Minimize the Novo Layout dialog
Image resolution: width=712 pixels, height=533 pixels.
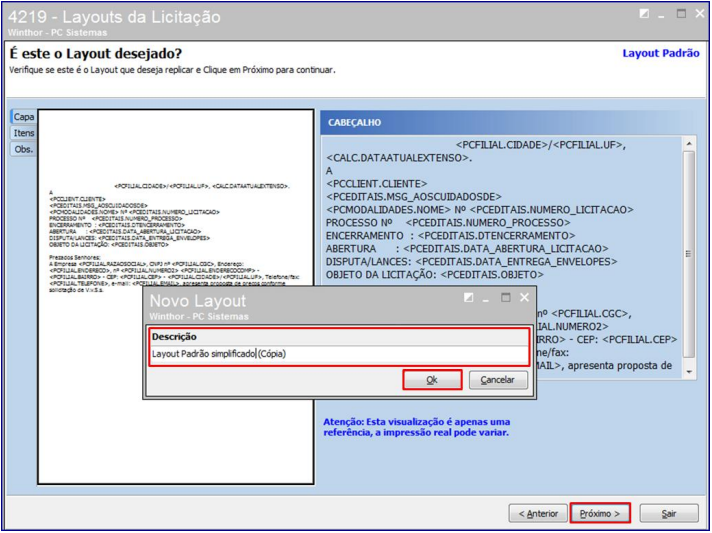(x=485, y=299)
